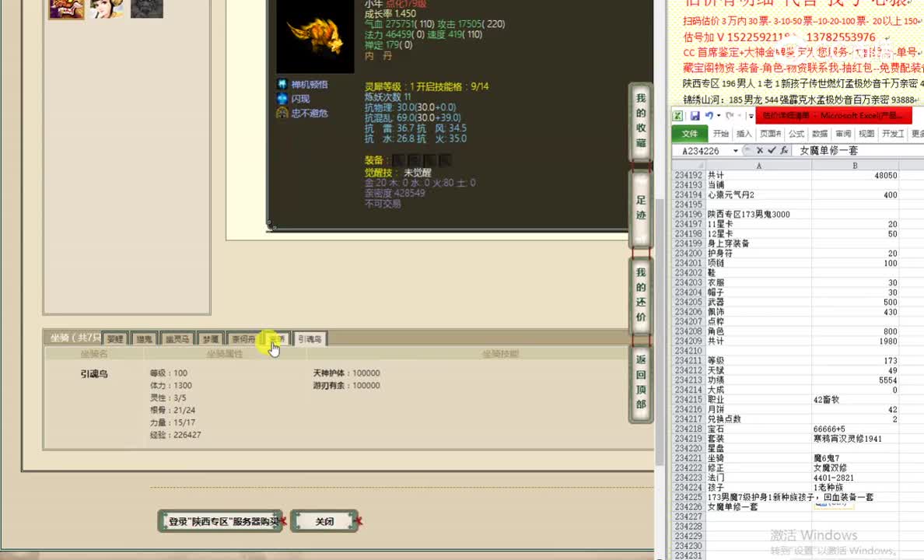Switch to the 审阅 ribbon tab
924x560 pixels.
(x=843, y=134)
